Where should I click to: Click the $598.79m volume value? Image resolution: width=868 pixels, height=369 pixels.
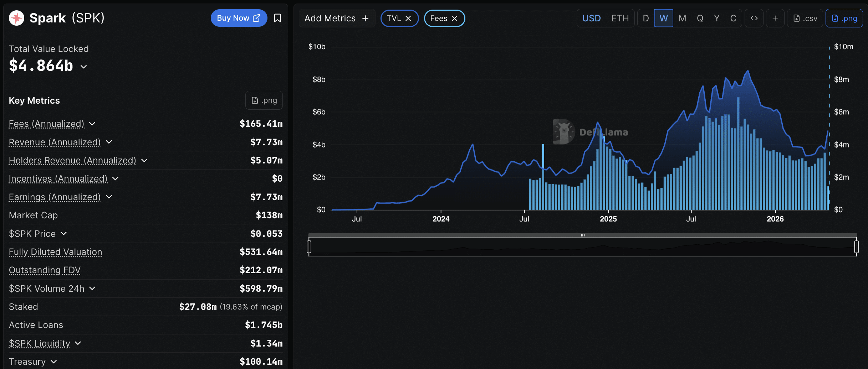point(261,289)
